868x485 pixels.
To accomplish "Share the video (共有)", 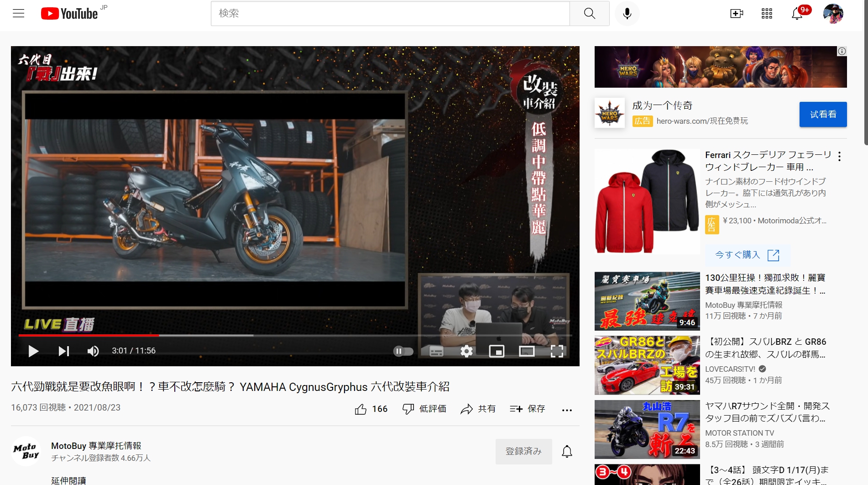I will (478, 409).
